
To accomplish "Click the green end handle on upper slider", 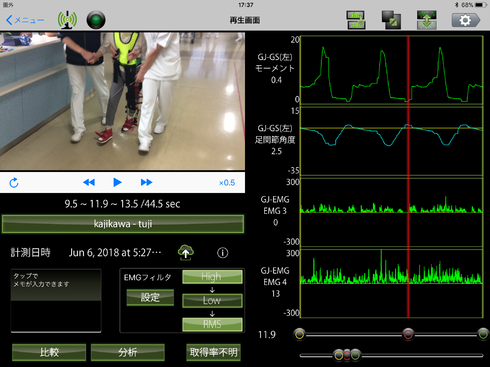I will pyautogui.click(x=483, y=334).
